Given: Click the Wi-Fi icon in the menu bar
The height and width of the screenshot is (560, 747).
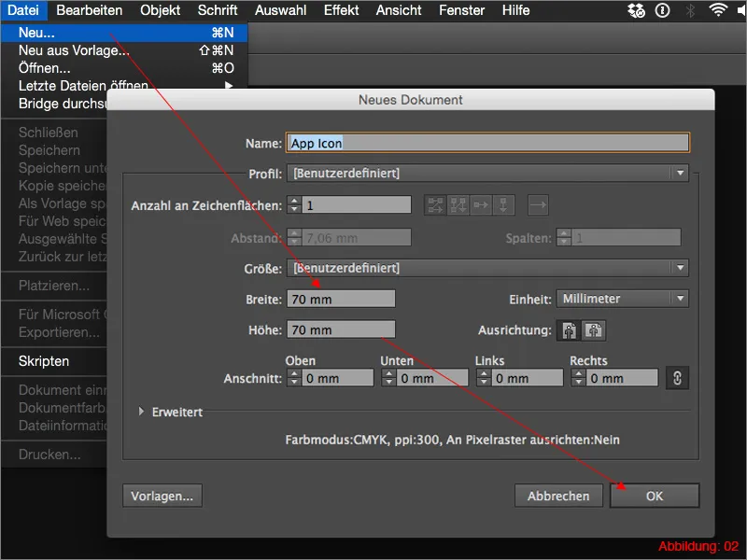Looking at the screenshot, I should tap(718, 10).
